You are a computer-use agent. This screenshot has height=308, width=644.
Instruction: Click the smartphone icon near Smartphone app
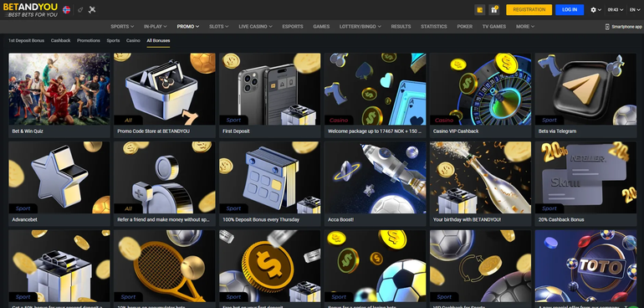(607, 27)
